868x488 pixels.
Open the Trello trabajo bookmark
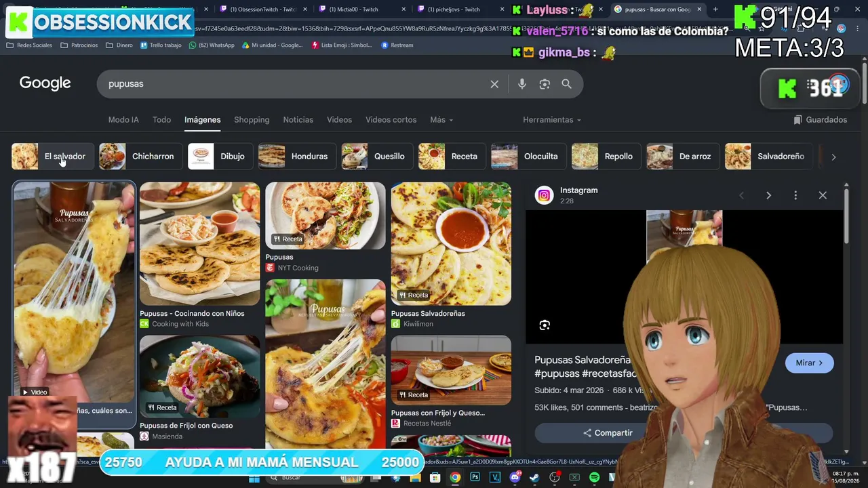(161, 45)
